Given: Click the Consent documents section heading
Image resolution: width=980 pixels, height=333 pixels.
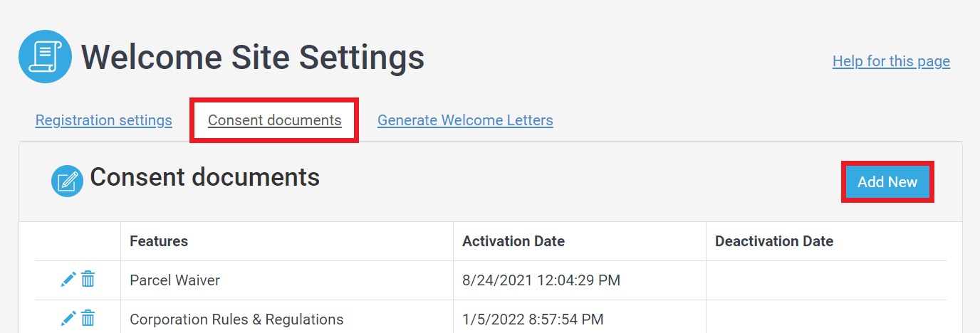Looking at the screenshot, I should coord(205,177).
